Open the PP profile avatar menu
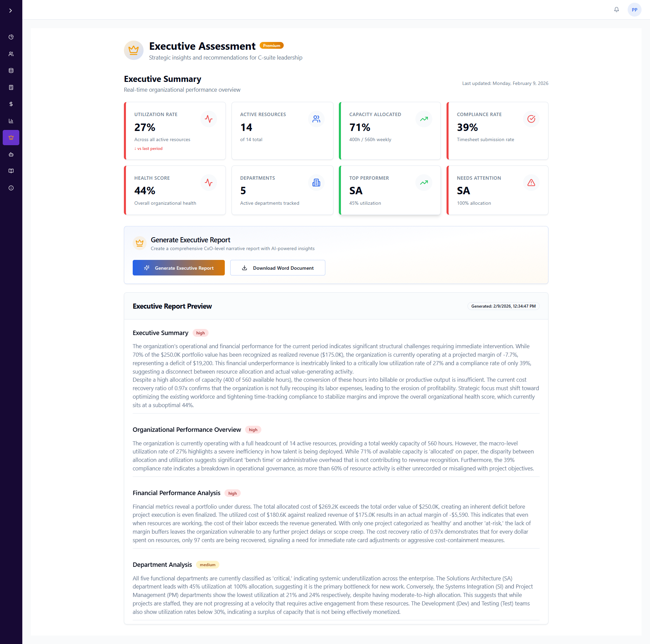 click(x=634, y=9)
